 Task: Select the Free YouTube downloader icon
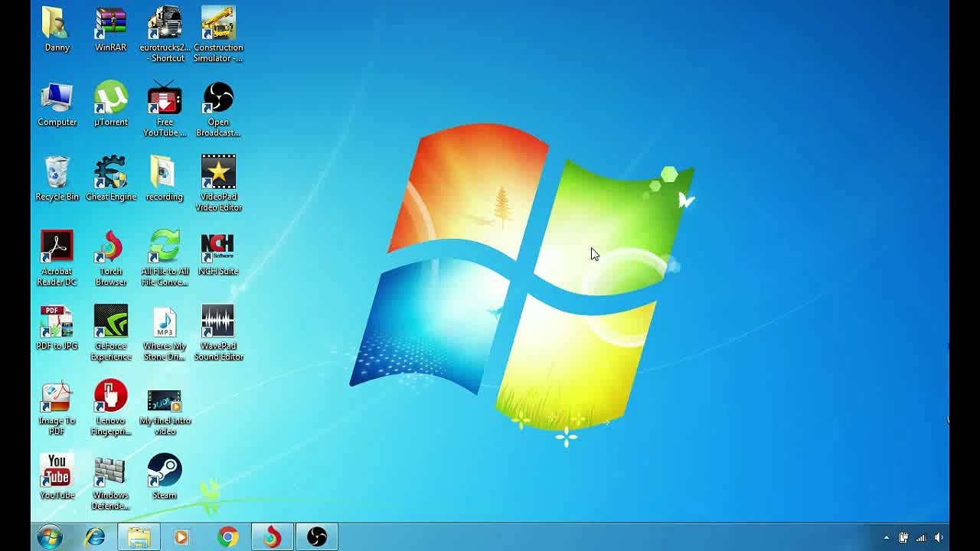pos(165,98)
